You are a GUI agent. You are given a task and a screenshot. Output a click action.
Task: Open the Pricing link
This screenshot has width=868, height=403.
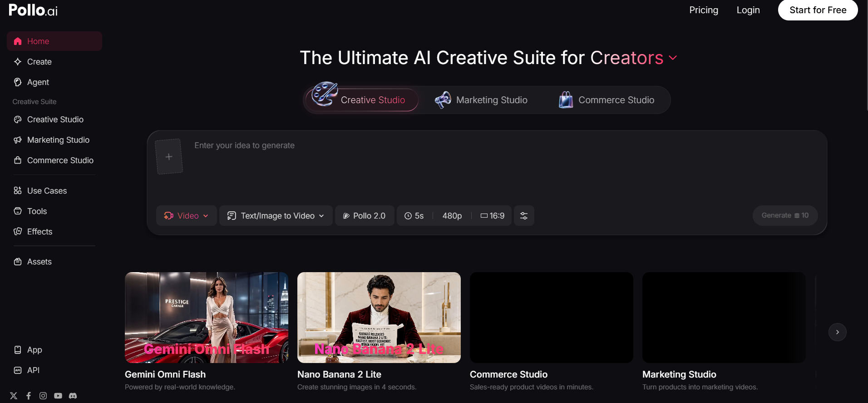(x=704, y=10)
